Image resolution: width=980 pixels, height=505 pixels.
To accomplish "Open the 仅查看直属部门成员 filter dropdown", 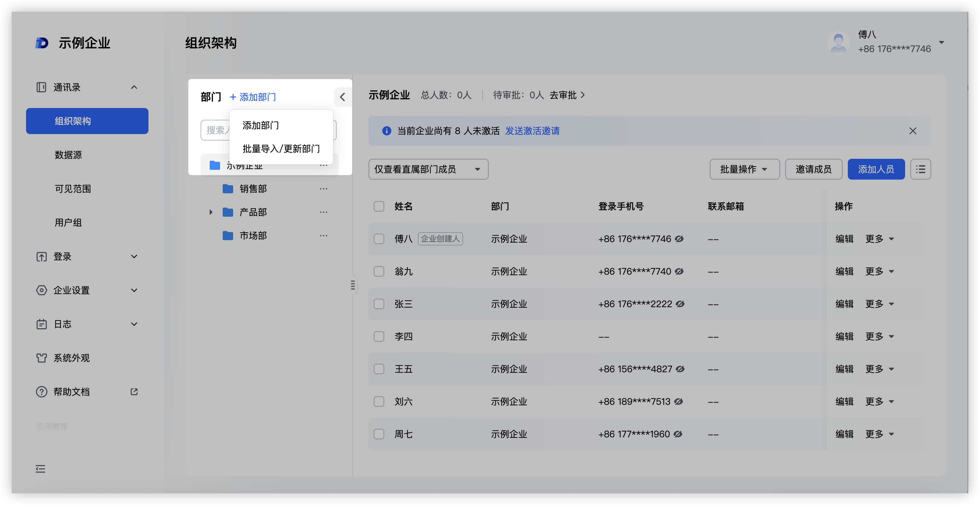I will [428, 169].
